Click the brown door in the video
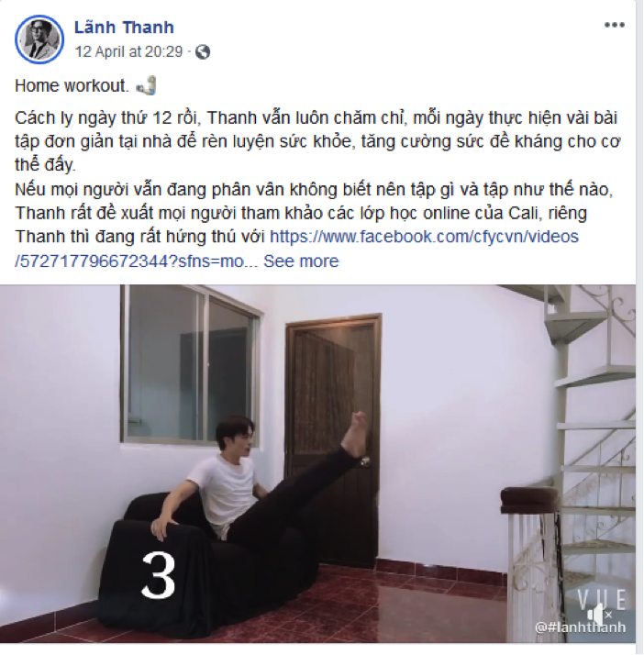The image size is (644, 655). [333, 440]
